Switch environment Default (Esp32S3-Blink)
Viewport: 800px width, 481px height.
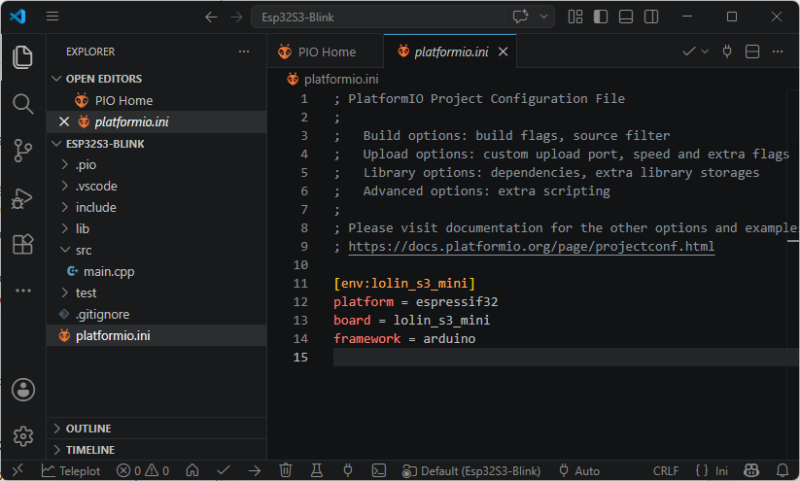[x=471, y=471]
